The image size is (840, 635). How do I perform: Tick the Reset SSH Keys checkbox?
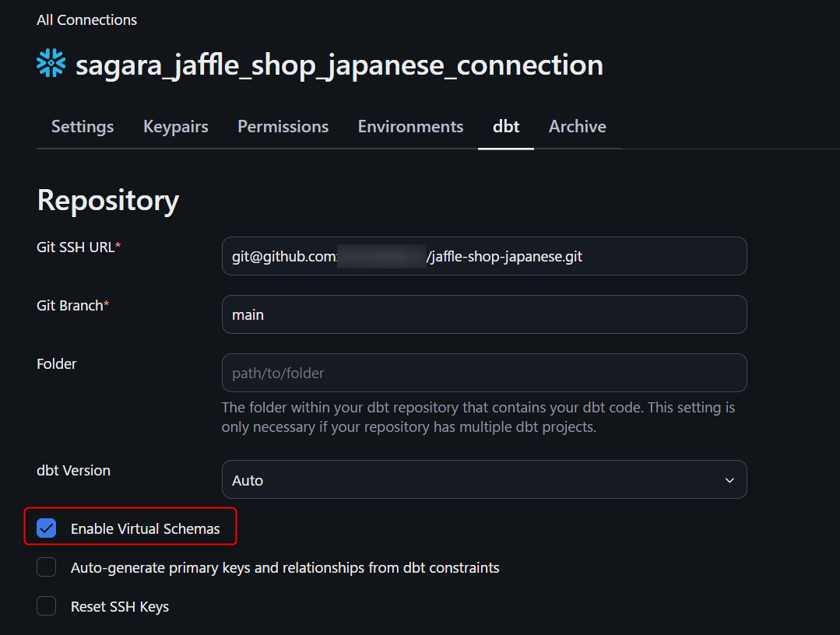click(x=47, y=606)
